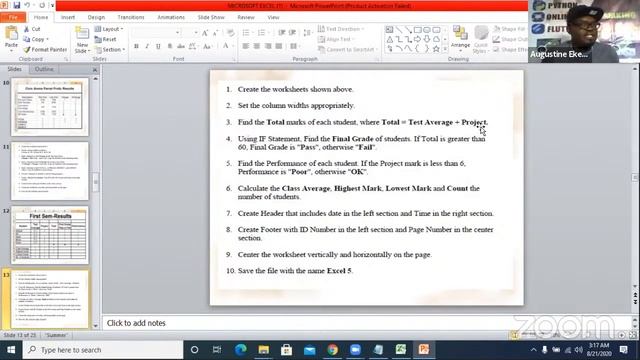Toggle Text Shadow formatting
Screen dimensions: 640x360
click(169, 46)
